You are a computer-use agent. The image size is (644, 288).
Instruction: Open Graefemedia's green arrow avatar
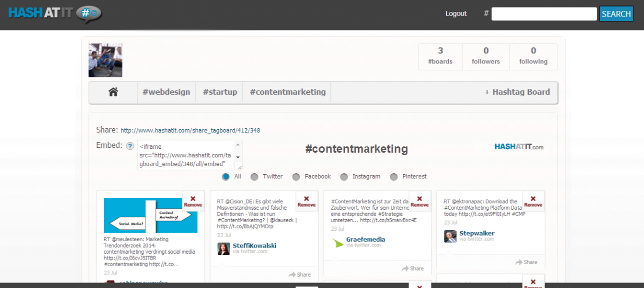point(337,243)
